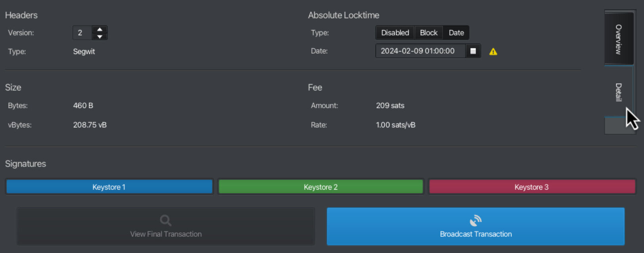Decrease the version with down arrow
The height and width of the screenshot is (253, 644).
(100, 36)
